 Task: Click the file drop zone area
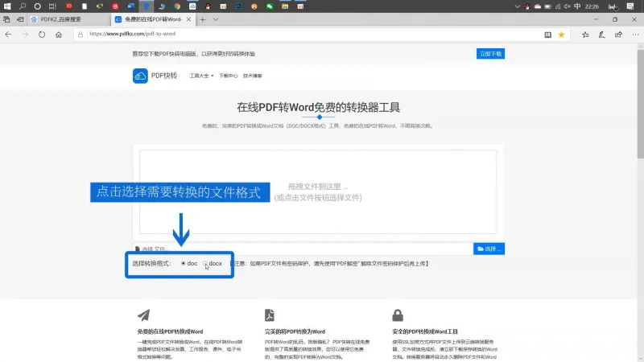click(318, 191)
